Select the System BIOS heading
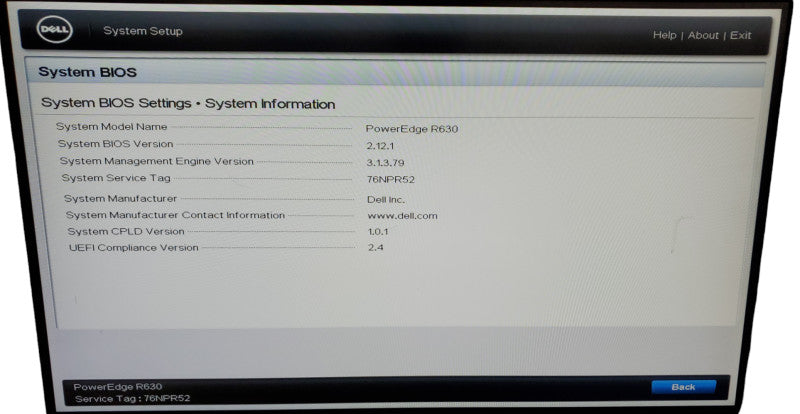Screen dimensions: 800x414 coord(87,72)
